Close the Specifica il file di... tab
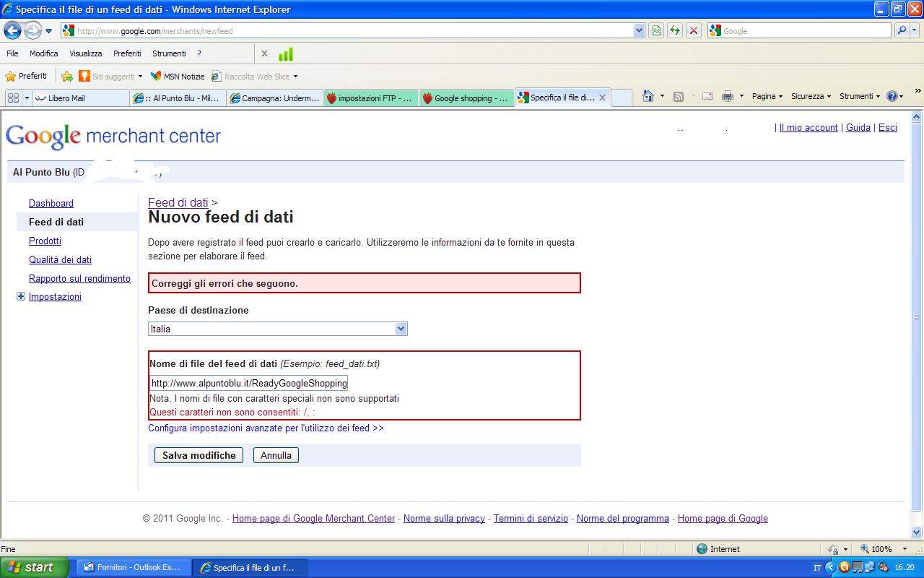 click(x=603, y=98)
